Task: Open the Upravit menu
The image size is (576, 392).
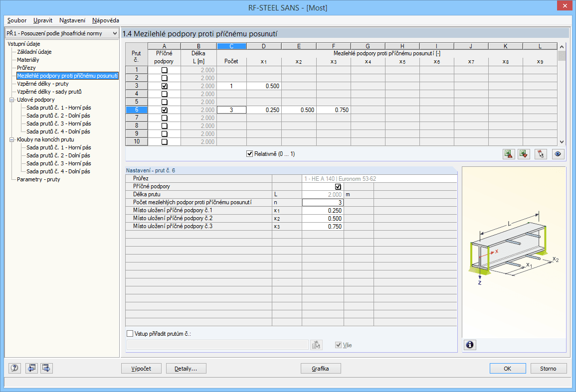Action: click(x=42, y=20)
